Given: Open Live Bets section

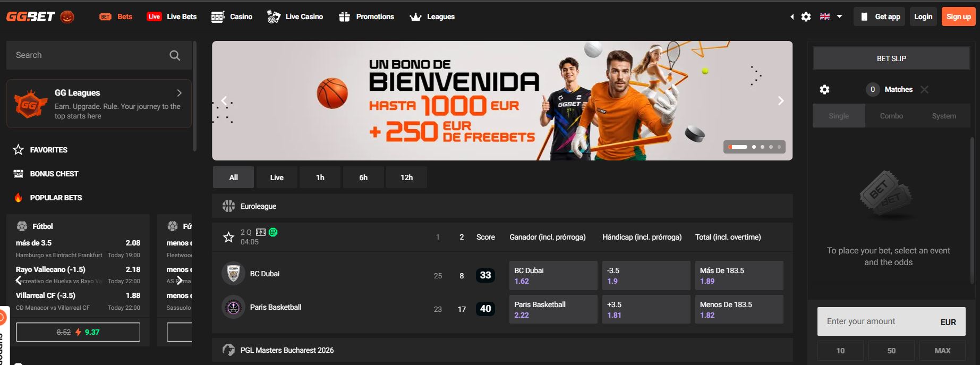Looking at the screenshot, I should pos(172,16).
